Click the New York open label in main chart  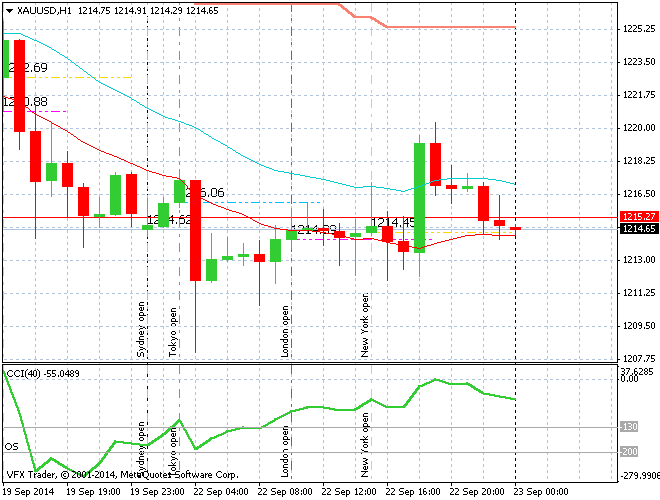[366, 325]
